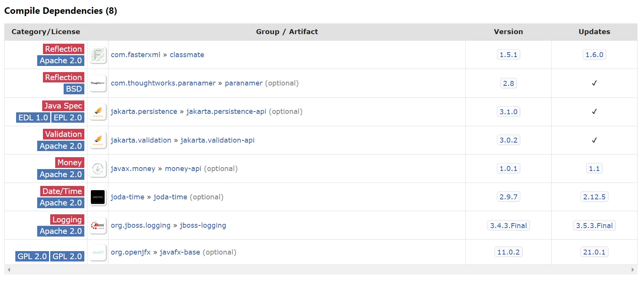The width and height of the screenshot is (644, 286).
Task: Click the Java Spec category tag
Action: pos(63,106)
